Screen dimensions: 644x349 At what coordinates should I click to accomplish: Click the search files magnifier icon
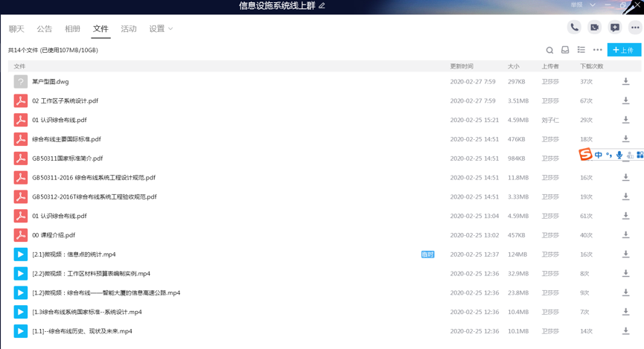[549, 51]
